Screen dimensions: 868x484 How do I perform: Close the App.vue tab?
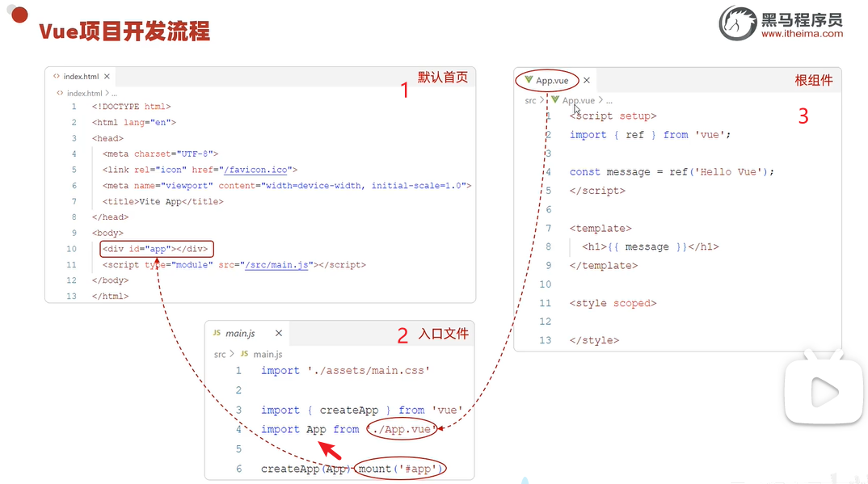click(x=587, y=80)
